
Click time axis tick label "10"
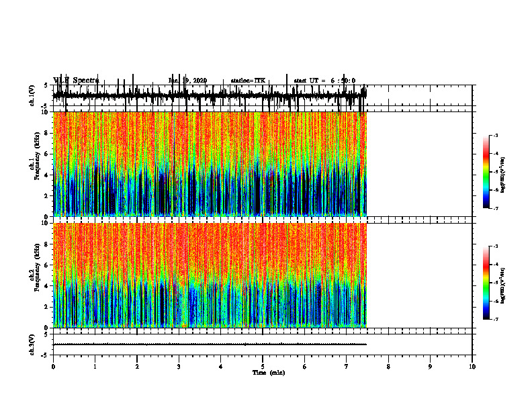(472, 367)
